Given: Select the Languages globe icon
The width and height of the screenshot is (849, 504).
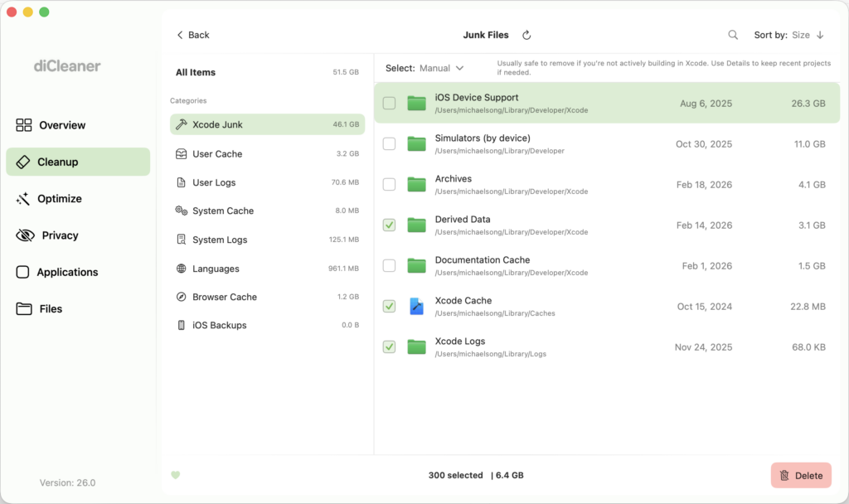Looking at the screenshot, I should click(x=182, y=269).
